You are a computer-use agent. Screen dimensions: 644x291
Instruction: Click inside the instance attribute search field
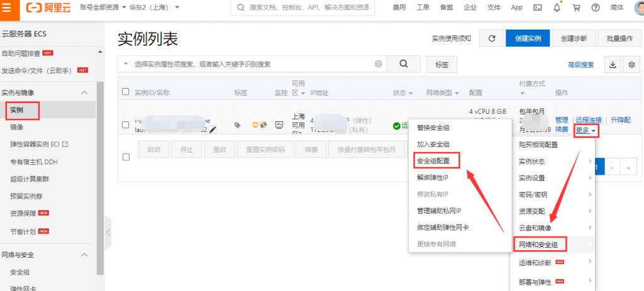(252, 64)
